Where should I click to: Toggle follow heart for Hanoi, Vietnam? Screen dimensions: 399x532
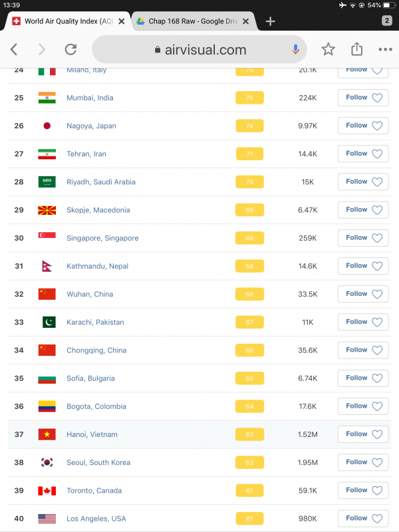377,434
